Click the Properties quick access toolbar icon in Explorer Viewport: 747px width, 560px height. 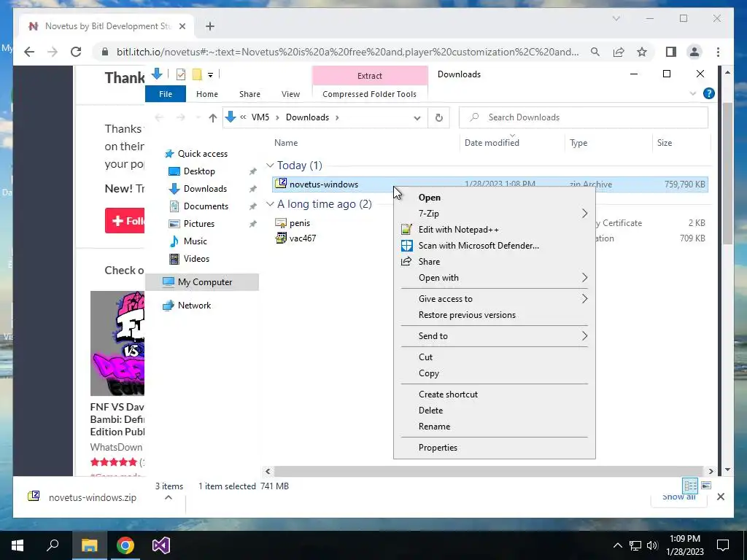coord(181,74)
